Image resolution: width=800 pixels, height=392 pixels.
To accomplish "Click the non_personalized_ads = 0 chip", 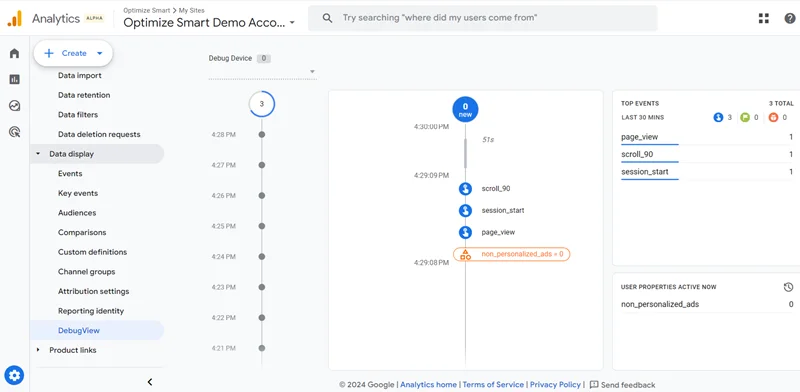I will [x=511, y=254].
